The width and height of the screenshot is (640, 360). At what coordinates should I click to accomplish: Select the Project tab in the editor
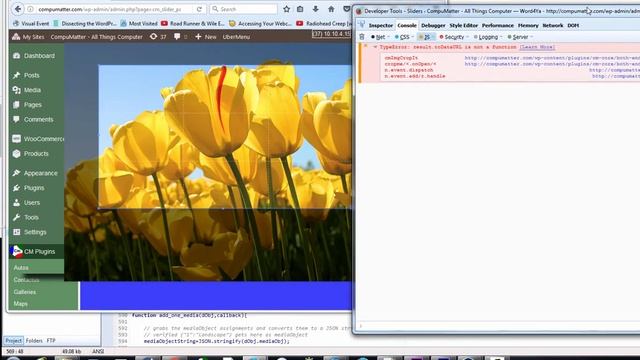tap(13, 340)
